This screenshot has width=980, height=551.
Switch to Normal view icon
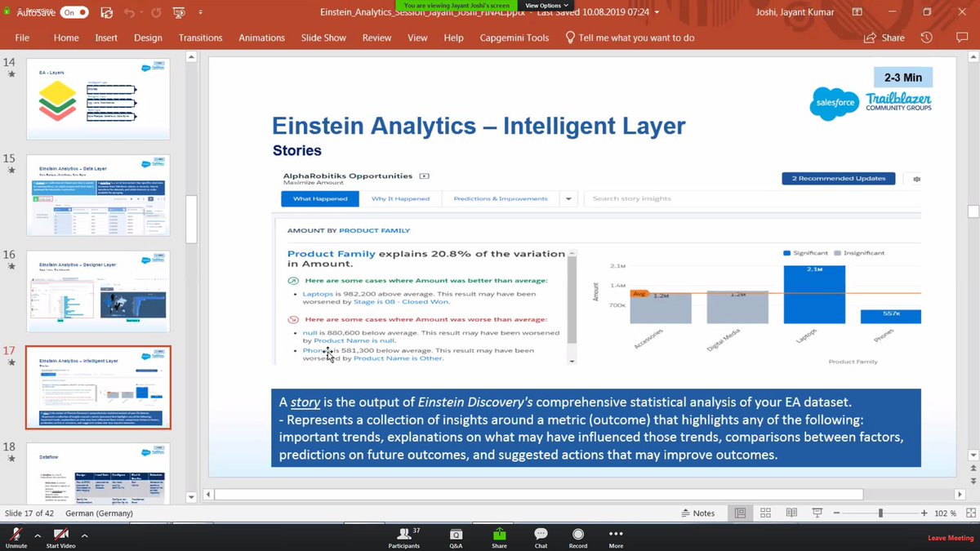(x=740, y=513)
